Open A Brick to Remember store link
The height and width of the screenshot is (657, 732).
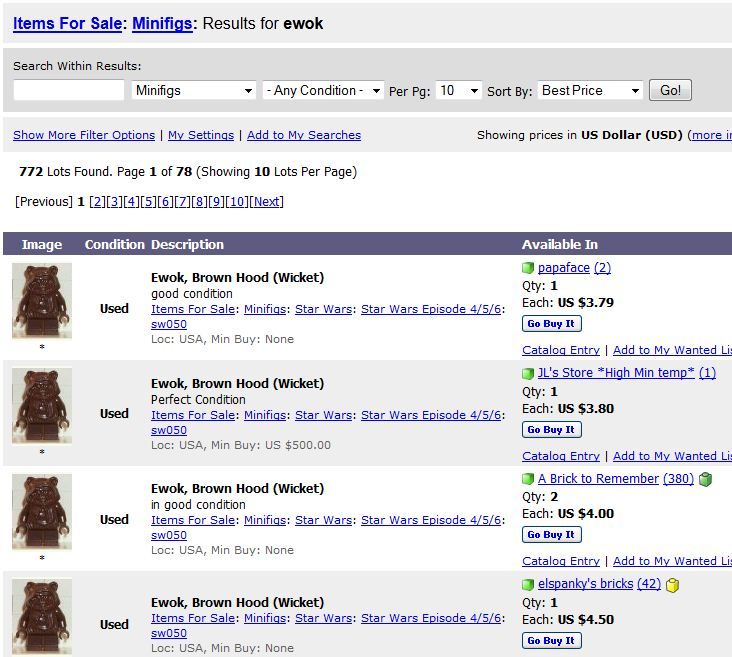click(598, 479)
